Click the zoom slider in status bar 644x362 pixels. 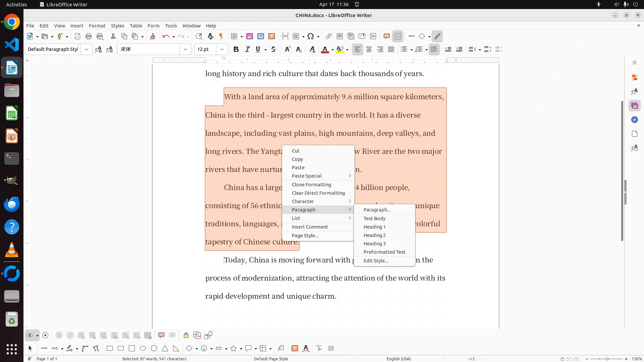point(607,359)
